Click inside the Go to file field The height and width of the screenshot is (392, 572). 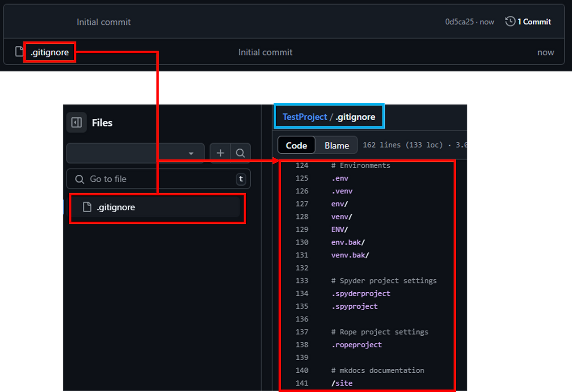pos(134,179)
